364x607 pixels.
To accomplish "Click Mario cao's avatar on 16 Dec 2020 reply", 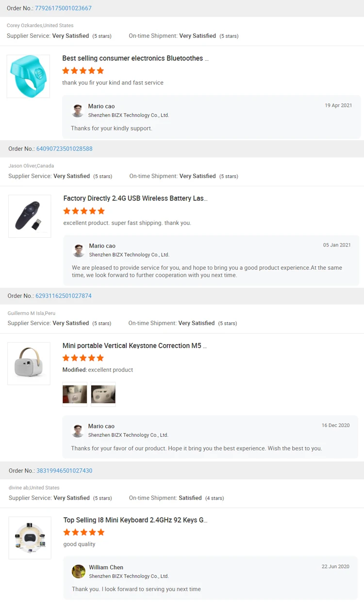I will (78, 430).
